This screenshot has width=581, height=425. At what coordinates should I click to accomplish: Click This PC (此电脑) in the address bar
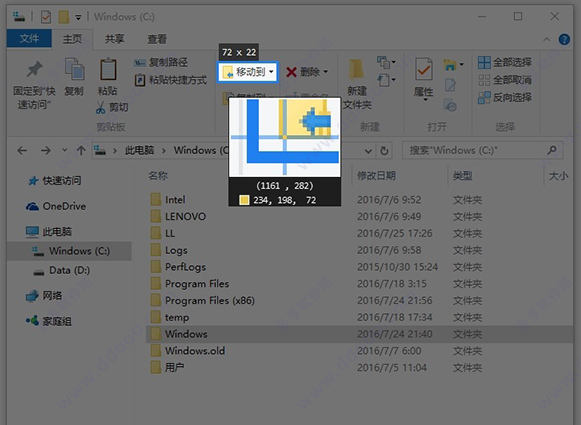click(139, 150)
